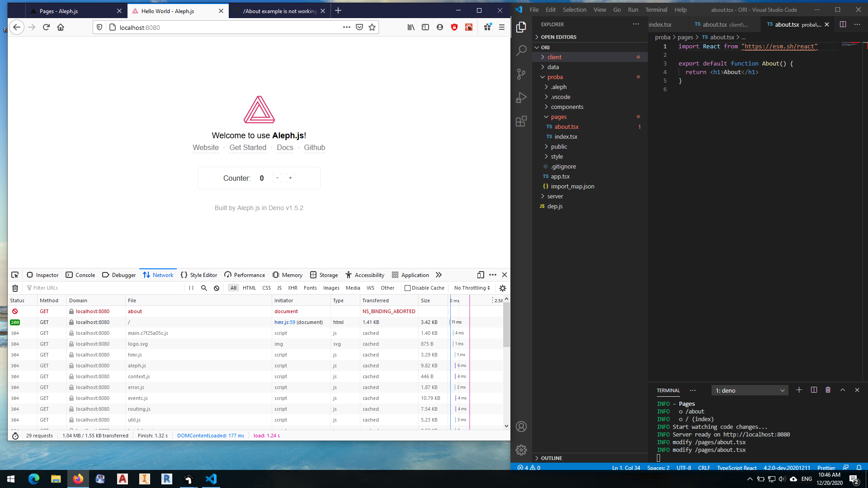Open Run and Debug view in VS Code
The width and height of the screenshot is (868, 488).
[x=521, y=97]
